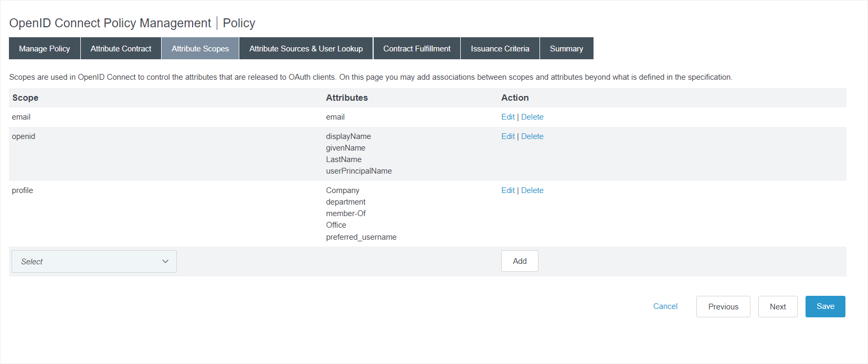This screenshot has height=364, width=868.
Task: Proceed with the Next button
Action: click(x=778, y=306)
